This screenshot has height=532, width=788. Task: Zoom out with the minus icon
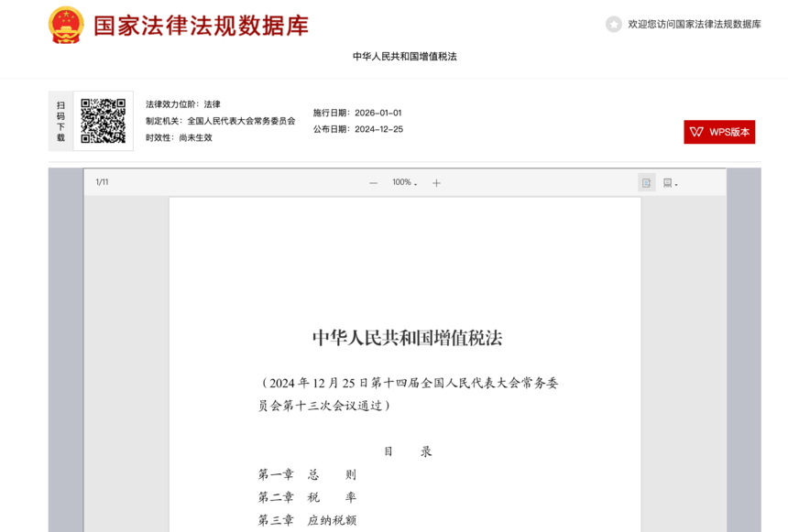(x=373, y=183)
